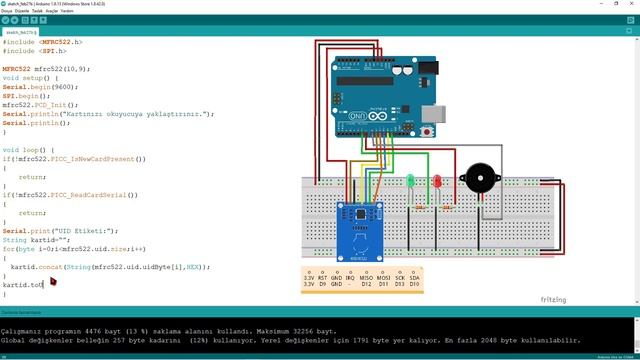Click the Save sketch (down arrow) icon
This screenshot has width=640, height=360.
(x=43, y=20)
